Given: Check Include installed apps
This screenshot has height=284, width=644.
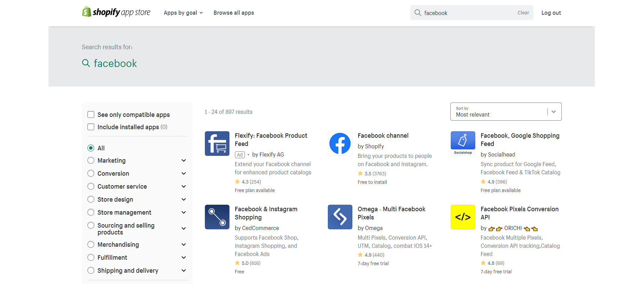Looking at the screenshot, I should click(x=91, y=127).
